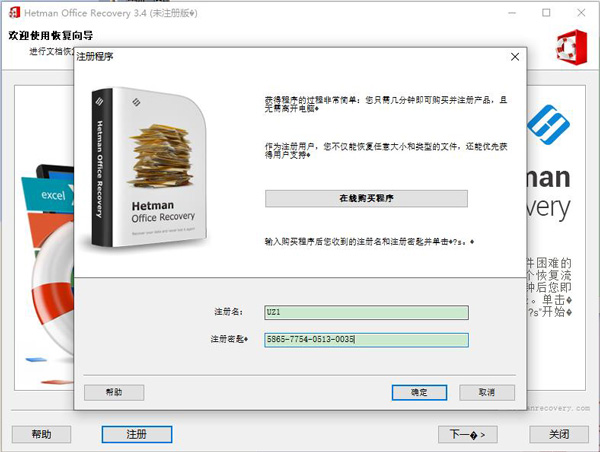Click the 欢迎使用恢复向导 wizard heading
Viewport: 600px width, 452px height.
pyautogui.click(x=51, y=36)
